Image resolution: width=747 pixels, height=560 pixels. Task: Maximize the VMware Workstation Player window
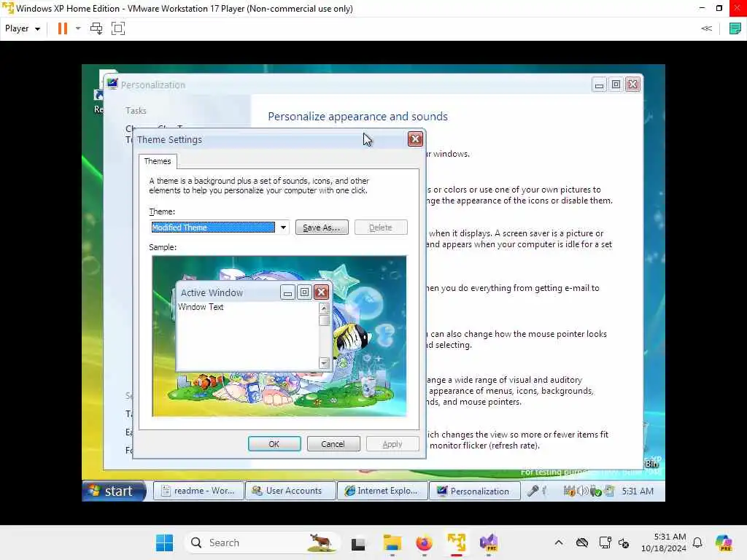click(719, 8)
